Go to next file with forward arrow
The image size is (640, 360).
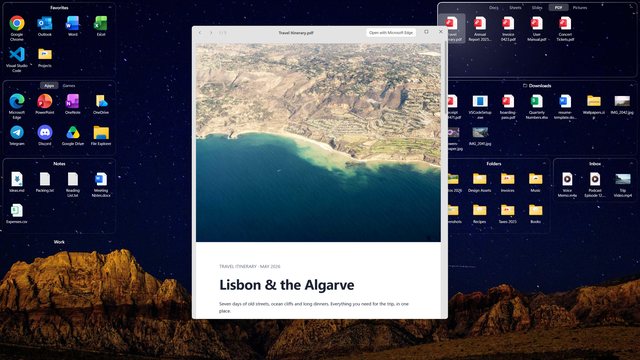[x=211, y=33]
